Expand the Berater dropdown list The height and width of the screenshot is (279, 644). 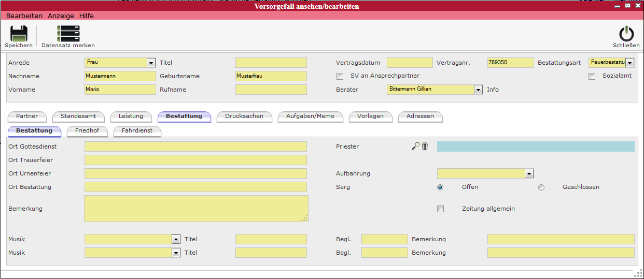(x=478, y=90)
